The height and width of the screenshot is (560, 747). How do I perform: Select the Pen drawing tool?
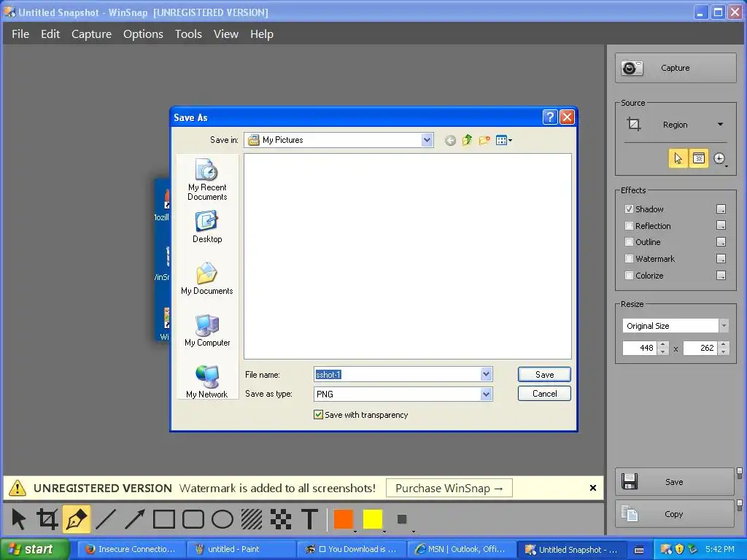[x=77, y=519]
